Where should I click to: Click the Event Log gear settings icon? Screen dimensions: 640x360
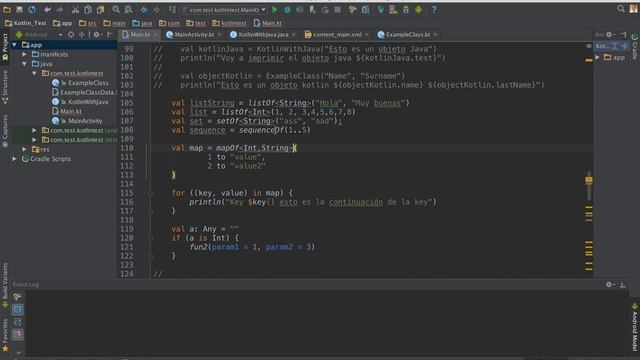pos(609,284)
